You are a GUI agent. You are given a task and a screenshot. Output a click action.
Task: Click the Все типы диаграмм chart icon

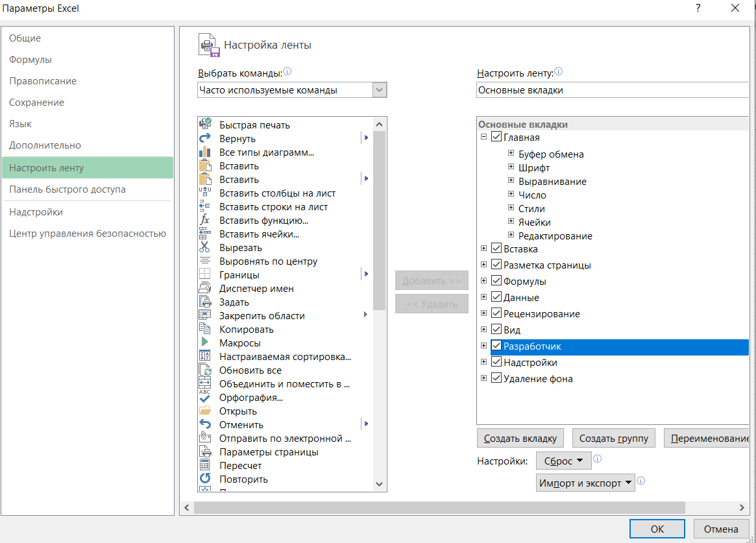pos(206,152)
